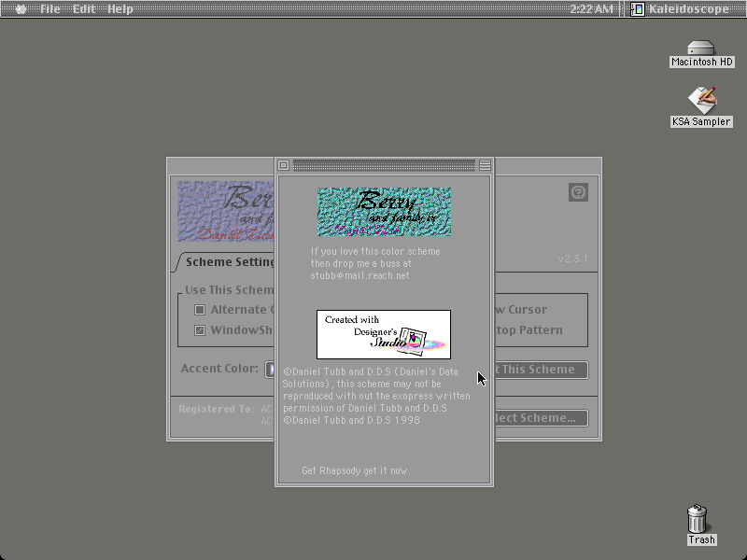Open the Edit menu
747x560 pixels.
click(x=84, y=8)
